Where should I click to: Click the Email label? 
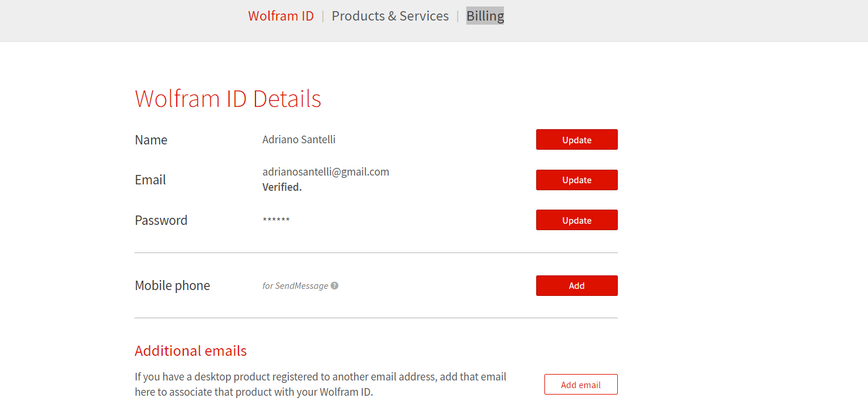[150, 180]
